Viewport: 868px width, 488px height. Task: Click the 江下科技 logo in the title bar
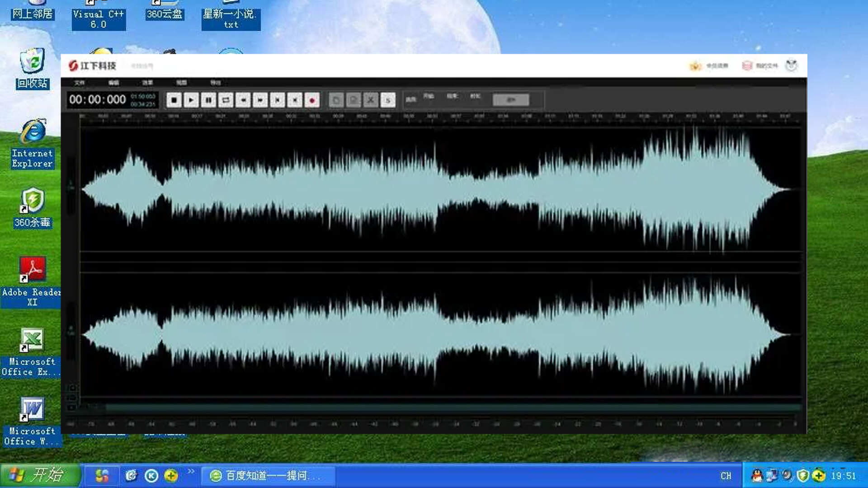pos(92,66)
